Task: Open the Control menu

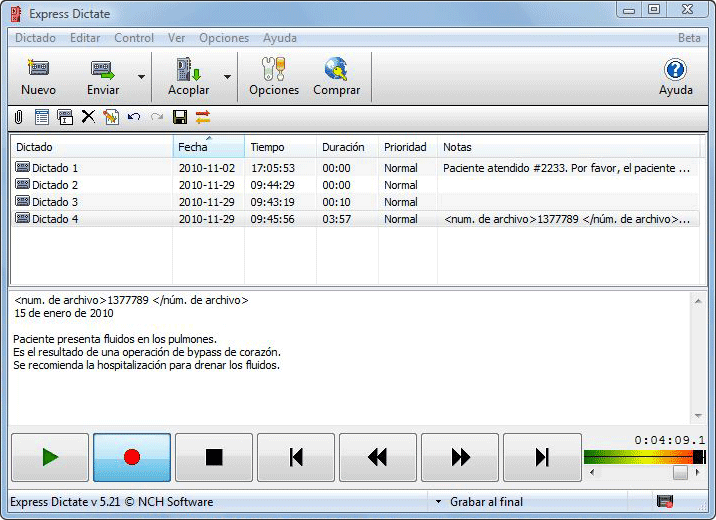Action: pos(134,38)
